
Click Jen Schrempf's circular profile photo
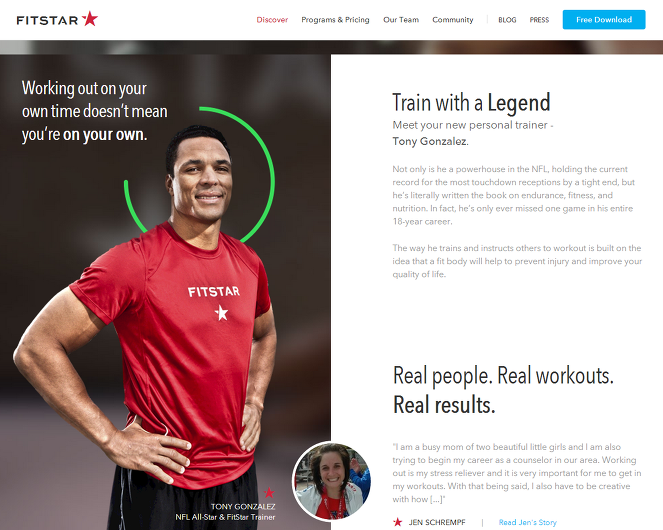(x=331, y=481)
